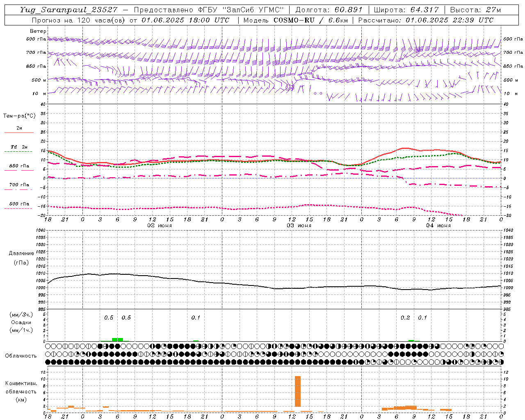Image resolution: width=525 pixels, height=420 pixels.
Task: Click the Td 2м dew point legend entry
Action: [19, 147]
